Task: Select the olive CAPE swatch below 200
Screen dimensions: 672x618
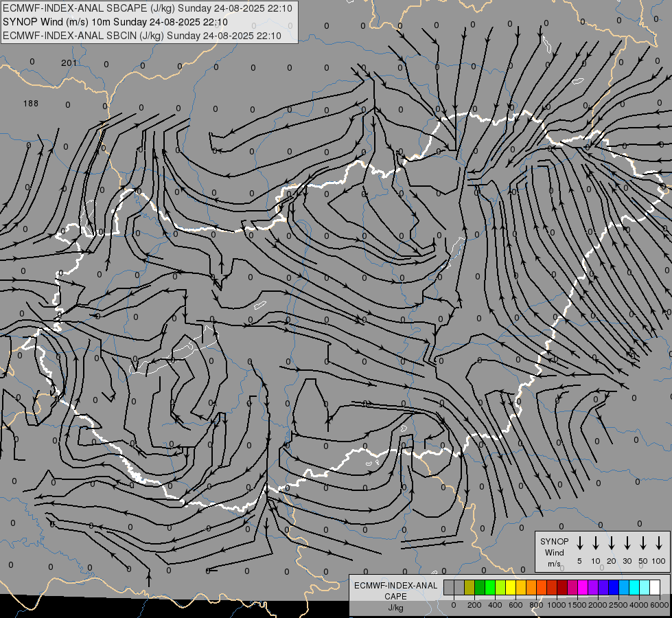Action: click(x=470, y=587)
